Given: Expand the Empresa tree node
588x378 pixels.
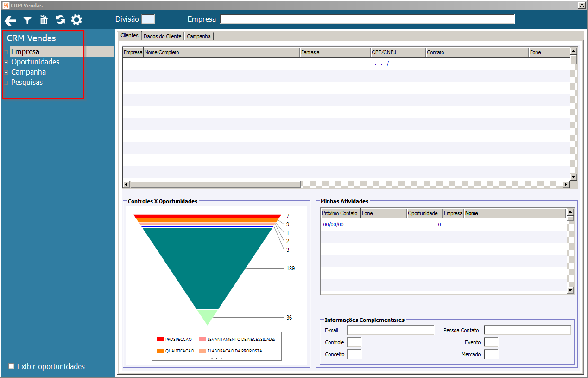Looking at the screenshot, I should pos(6,52).
